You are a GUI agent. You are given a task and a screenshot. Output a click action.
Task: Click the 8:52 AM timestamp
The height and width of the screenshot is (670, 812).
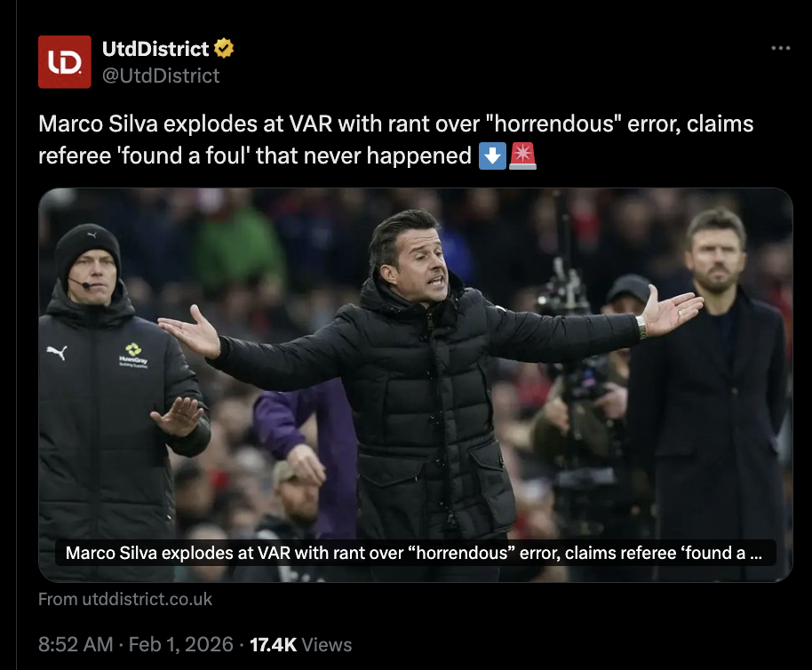[76, 644]
